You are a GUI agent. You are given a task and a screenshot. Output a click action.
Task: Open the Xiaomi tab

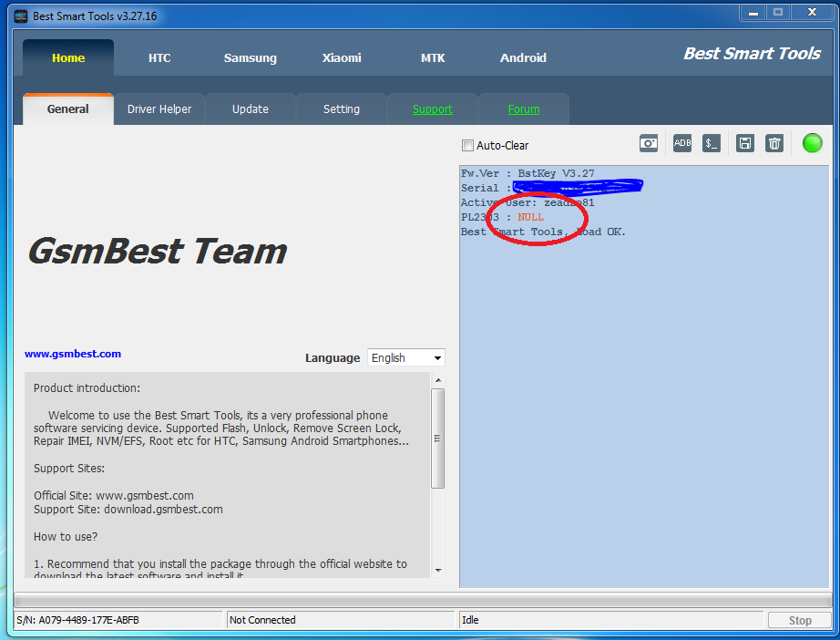pyautogui.click(x=342, y=57)
